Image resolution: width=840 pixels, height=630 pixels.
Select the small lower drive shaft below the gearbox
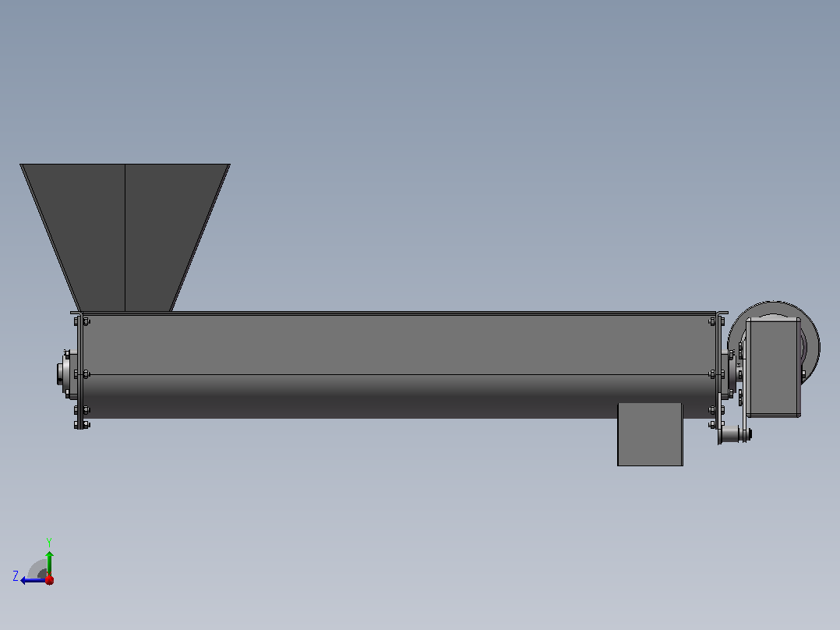735,434
